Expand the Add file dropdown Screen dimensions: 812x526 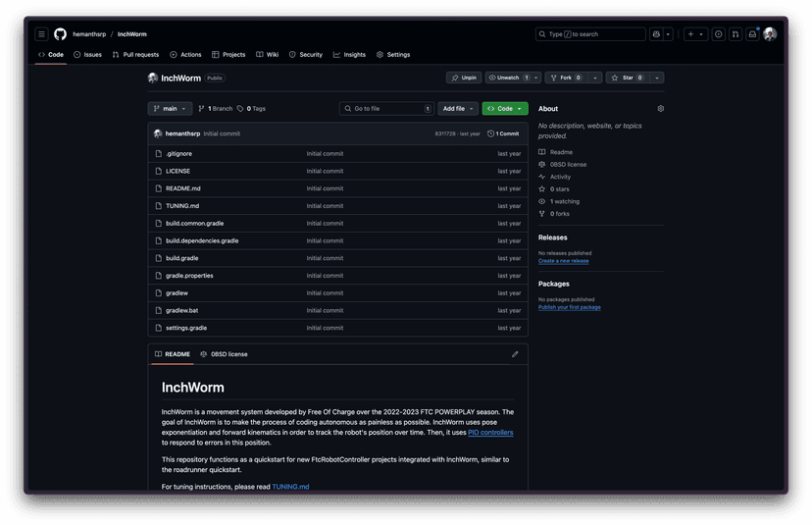[458, 109]
